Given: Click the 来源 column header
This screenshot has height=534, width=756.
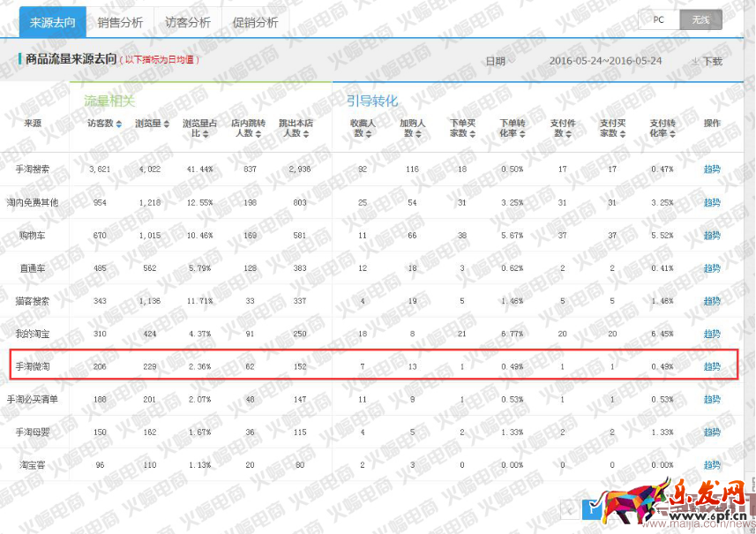Looking at the screenshot, I should click(x=33, y=124).
